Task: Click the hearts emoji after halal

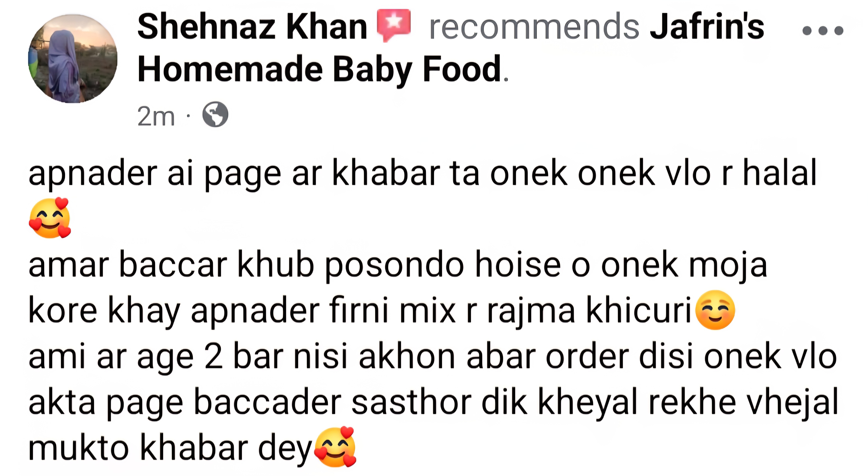Action: [50, 218]
